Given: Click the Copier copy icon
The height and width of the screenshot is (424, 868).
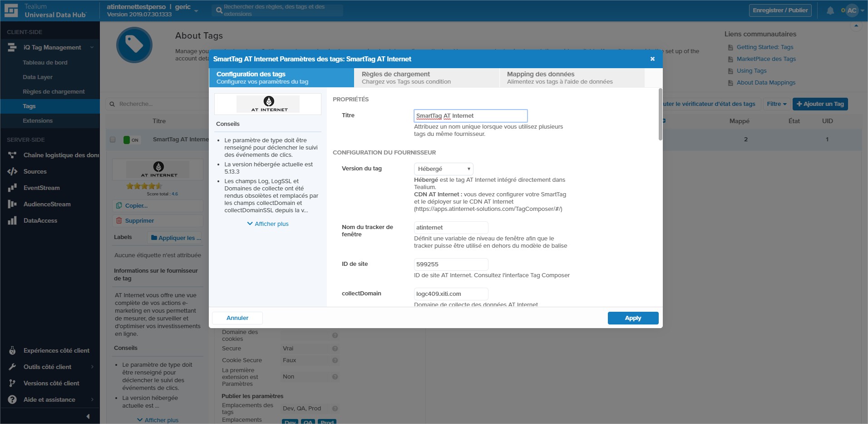Looking at the screenshot, I should 119,205.
